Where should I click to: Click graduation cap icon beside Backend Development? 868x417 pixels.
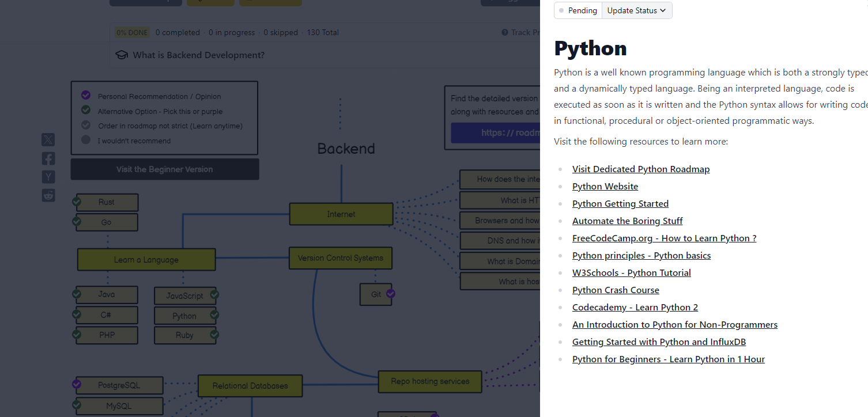[122, 55]
